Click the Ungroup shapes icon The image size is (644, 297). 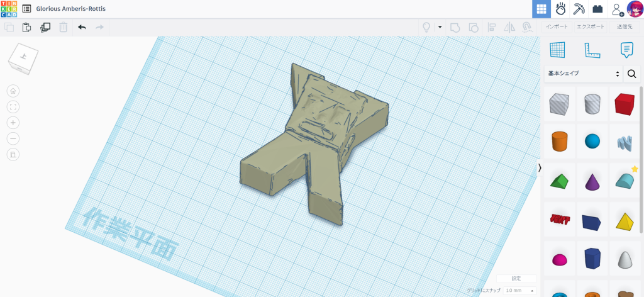click(x=473, y=28)
